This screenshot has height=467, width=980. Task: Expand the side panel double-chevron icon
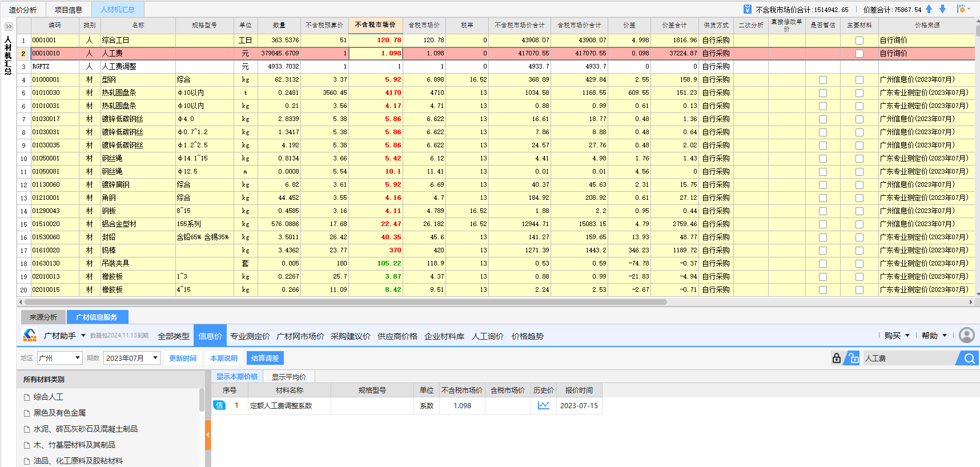[9, 27]
